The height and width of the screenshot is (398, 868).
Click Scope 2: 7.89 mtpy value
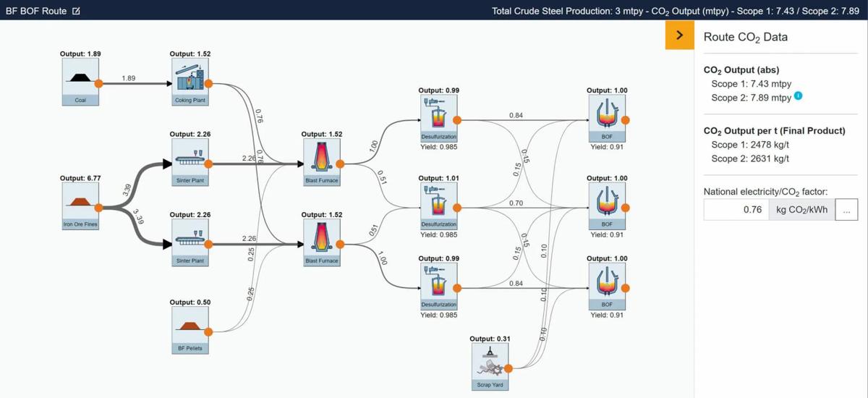[752, 98]
